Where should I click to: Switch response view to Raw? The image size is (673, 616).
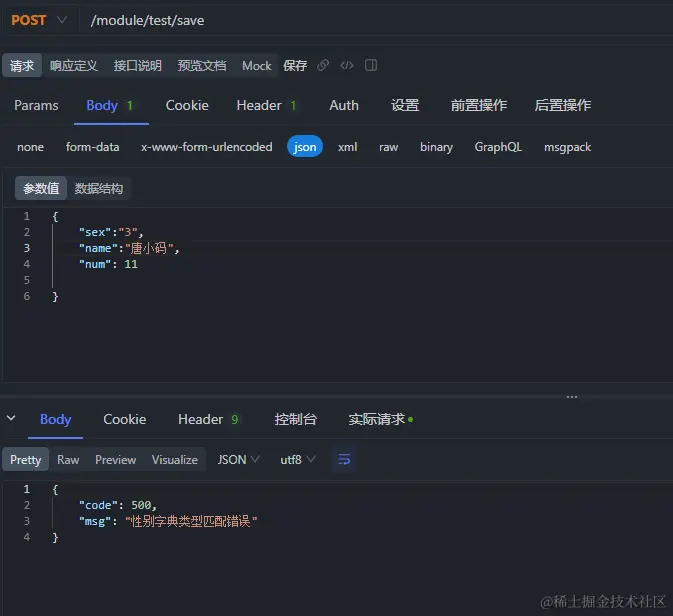pyautogui.click(x=68, y=460)
